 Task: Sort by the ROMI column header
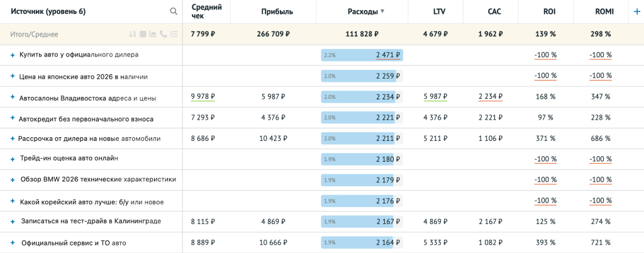(x=604, y=11)
